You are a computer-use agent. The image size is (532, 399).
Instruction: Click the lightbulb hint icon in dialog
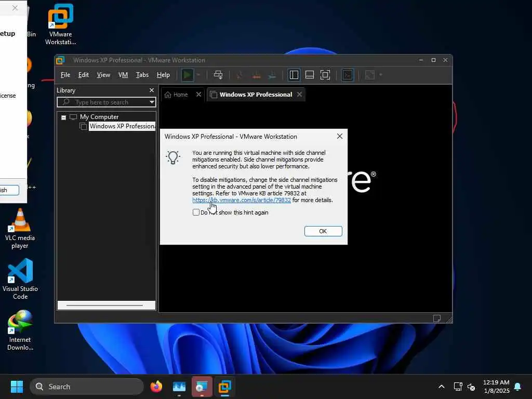pos(173,158)
